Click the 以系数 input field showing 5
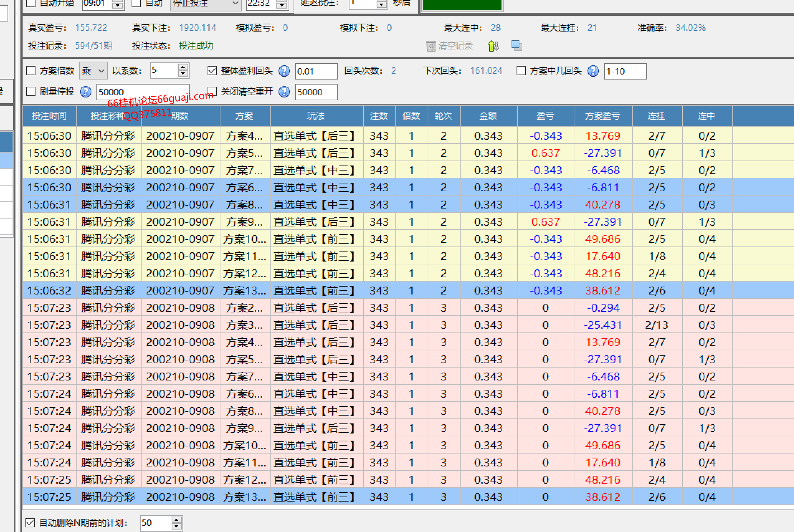 pos(164,71)
